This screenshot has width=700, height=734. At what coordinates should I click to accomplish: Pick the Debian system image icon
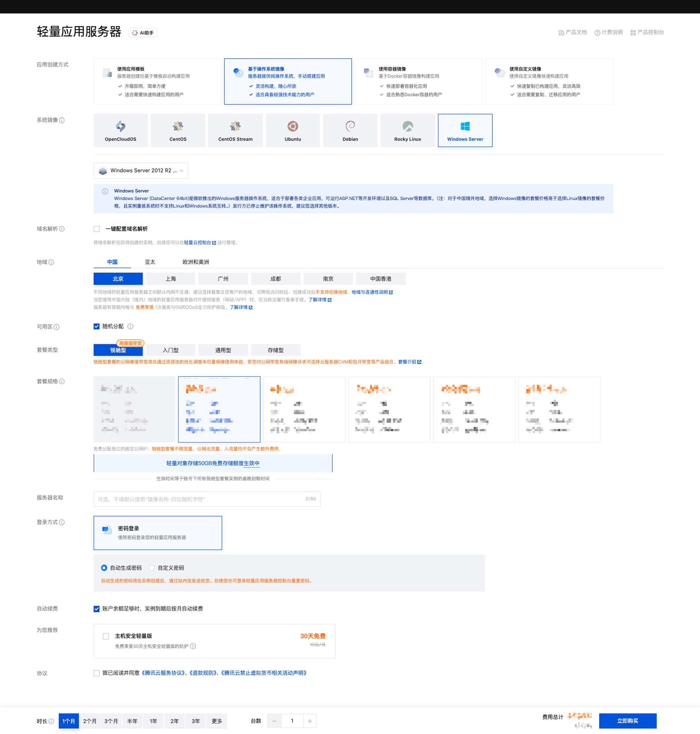(x=350, y=126)
